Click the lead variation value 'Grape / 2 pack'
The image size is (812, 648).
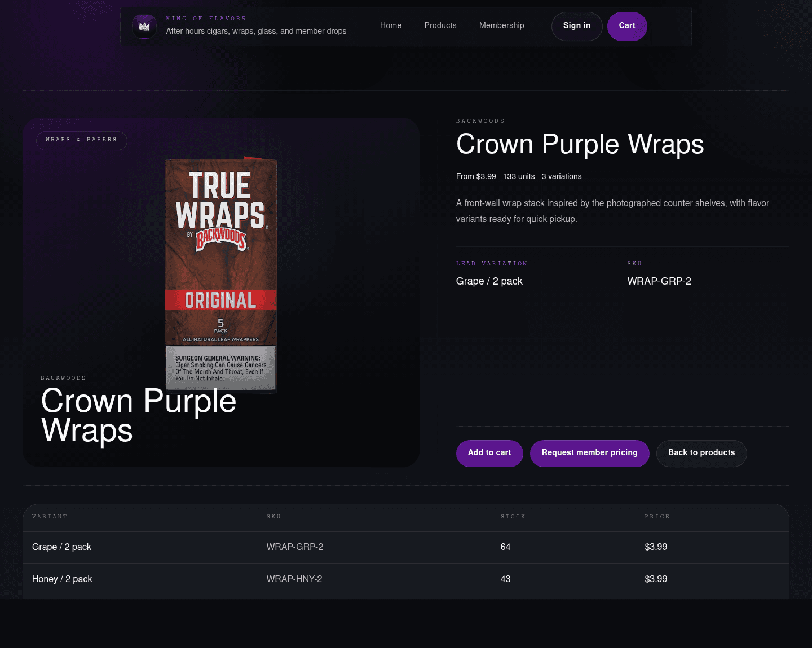[489, 281]
